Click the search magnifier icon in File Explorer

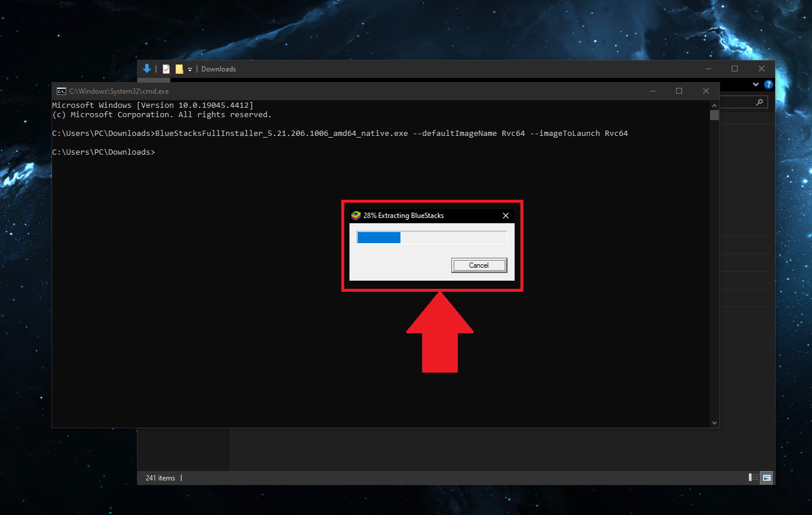[x=759, y=101]
